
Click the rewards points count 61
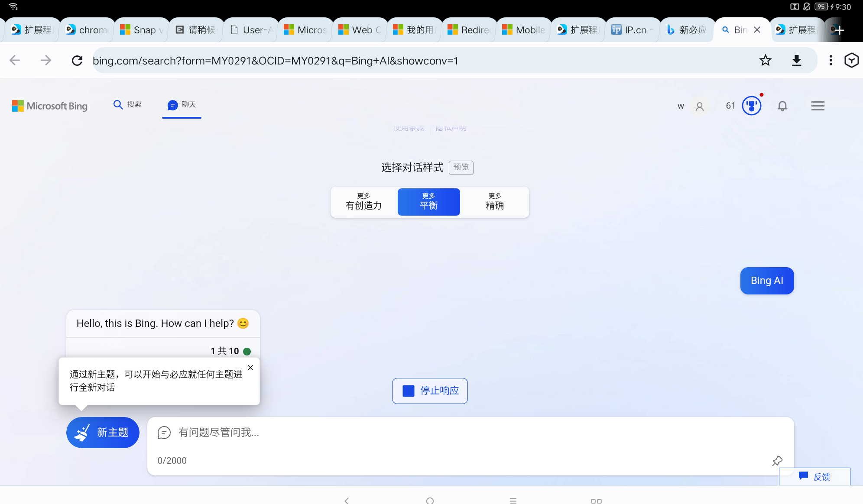(x=730, y=106)
